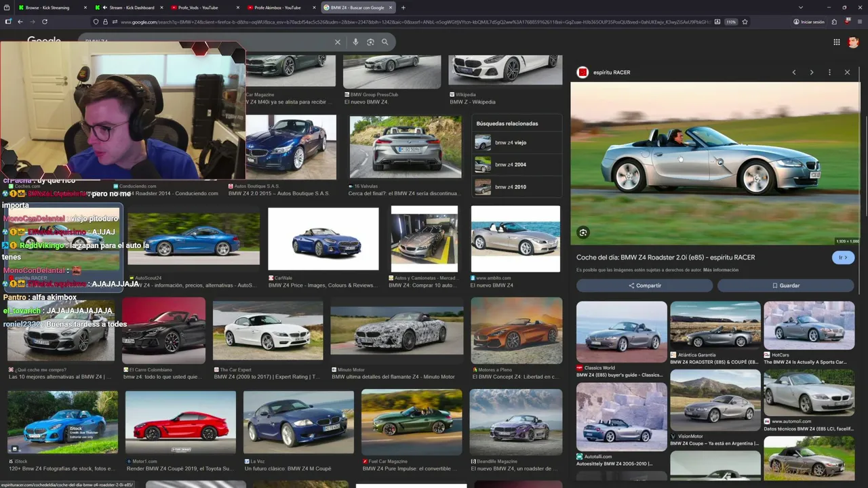Open Google Lens image search icon

coord(370,42)
